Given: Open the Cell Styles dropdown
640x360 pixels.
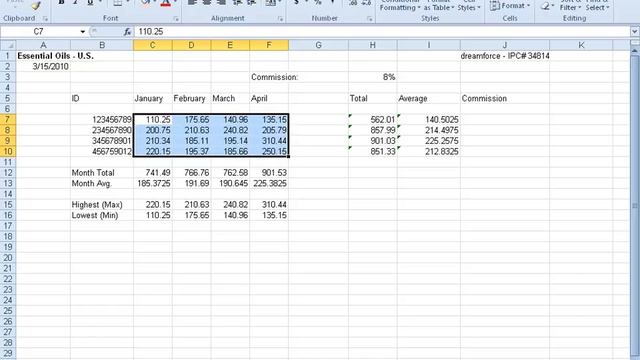Looking at the screenshot, I should pos(469,5).
